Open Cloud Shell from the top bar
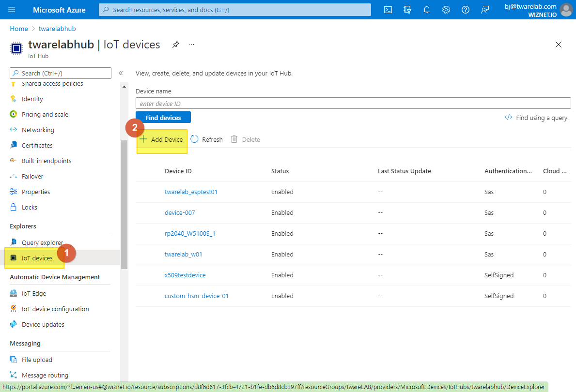 pyautogui.click(x=388, y=10)
